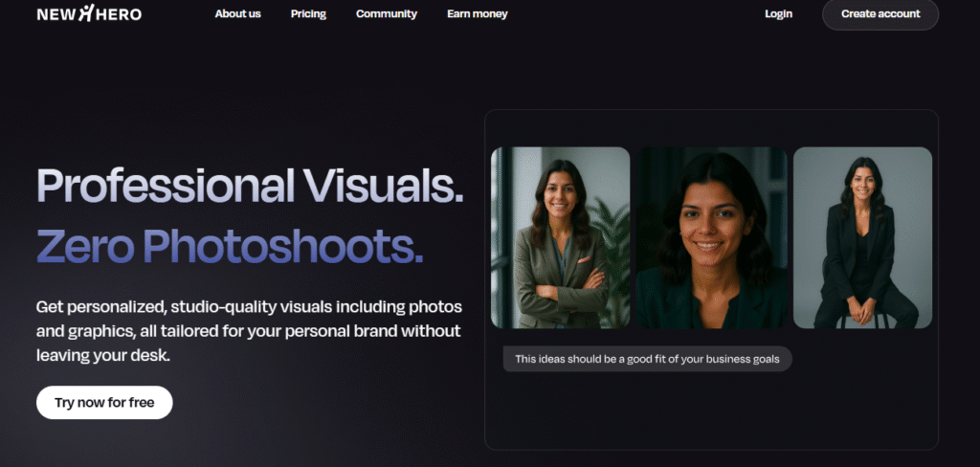Click the Login link
The height and width of the screenshot is (467, 980).
click(778, 14)
